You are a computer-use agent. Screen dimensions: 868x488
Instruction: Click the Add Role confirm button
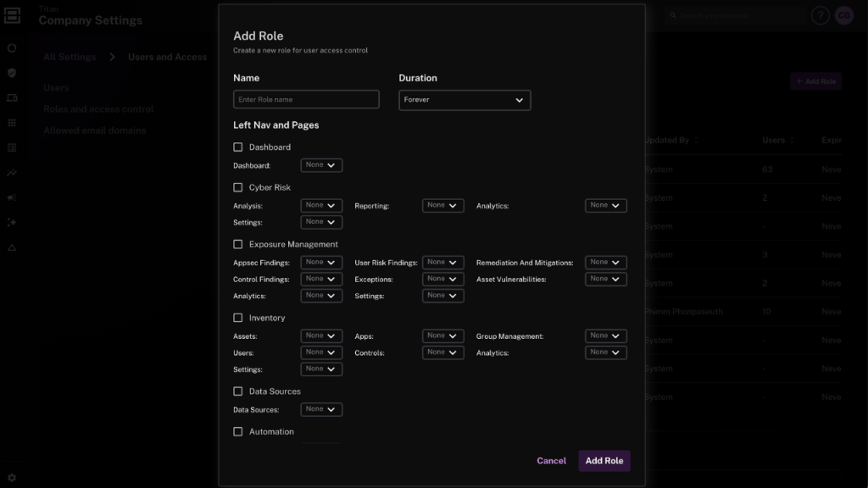click(604, 460)
